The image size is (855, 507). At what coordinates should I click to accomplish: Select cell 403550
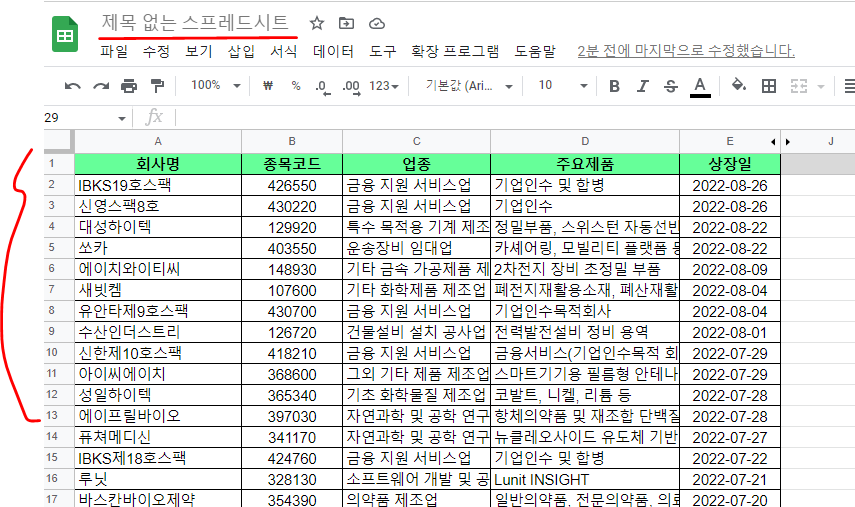pos(292,248)
